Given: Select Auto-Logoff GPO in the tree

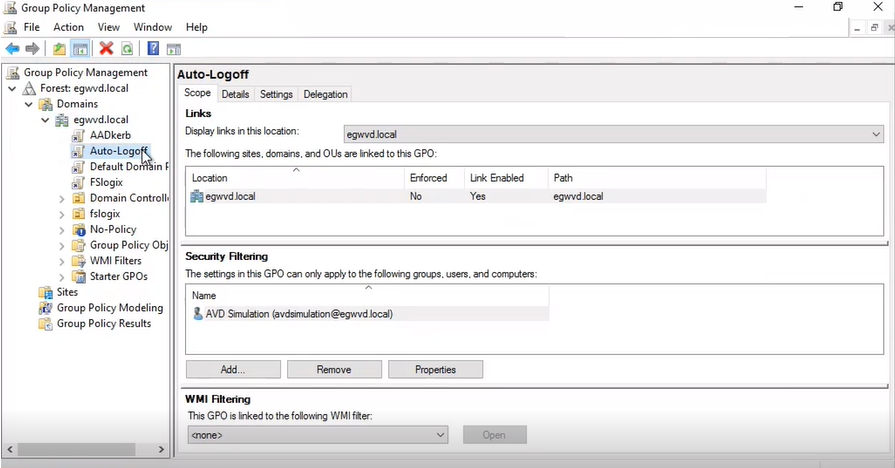Looking at the screenshot, I should point(118,151).
